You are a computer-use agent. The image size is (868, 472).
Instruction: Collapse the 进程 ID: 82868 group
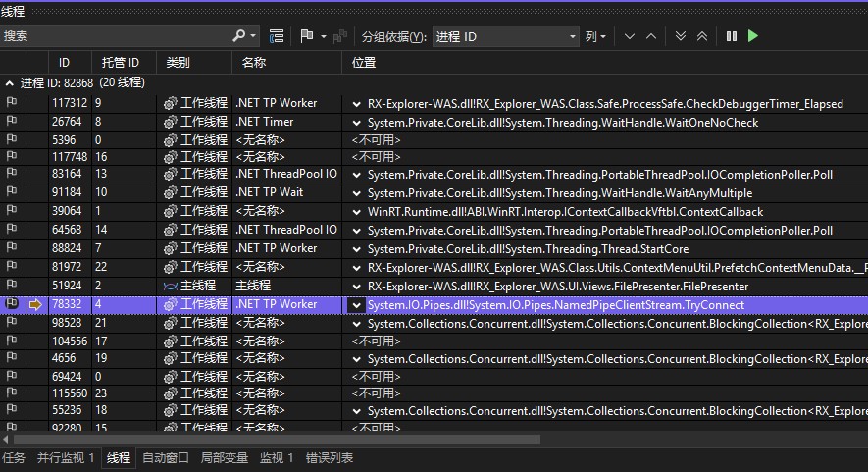(x=10, y=82)
